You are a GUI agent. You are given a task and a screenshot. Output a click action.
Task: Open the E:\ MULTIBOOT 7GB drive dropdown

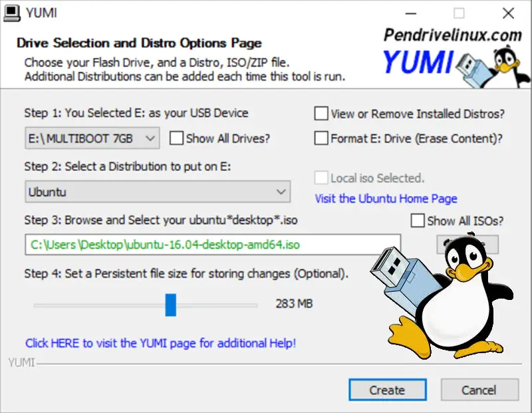(x=92, y=138)
